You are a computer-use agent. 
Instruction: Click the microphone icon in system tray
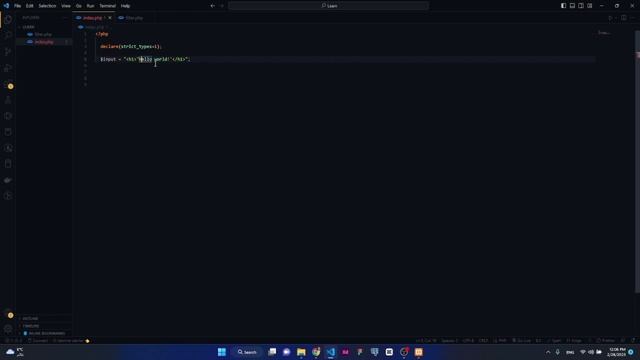tap(558, 352)
